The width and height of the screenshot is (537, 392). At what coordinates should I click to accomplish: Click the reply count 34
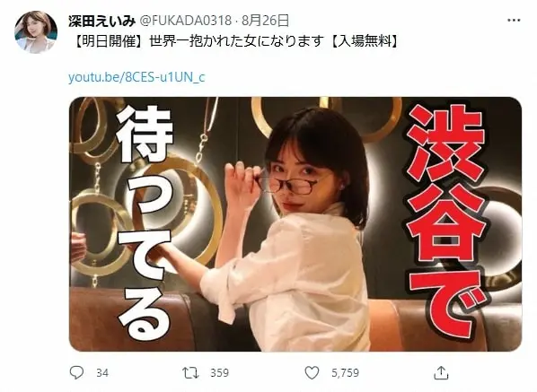point(102,373)
